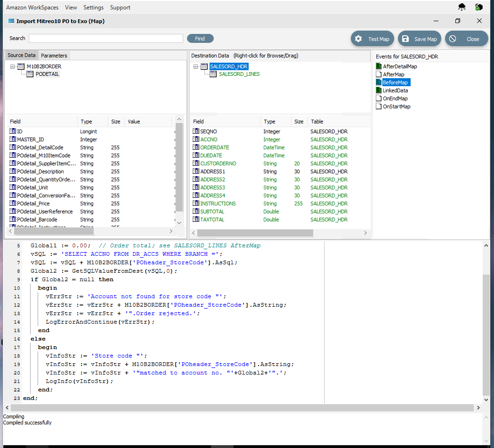Click the field icon beside POdetail_Price
The height and width of the screenshot is (448, 494).
coord(13,204)
